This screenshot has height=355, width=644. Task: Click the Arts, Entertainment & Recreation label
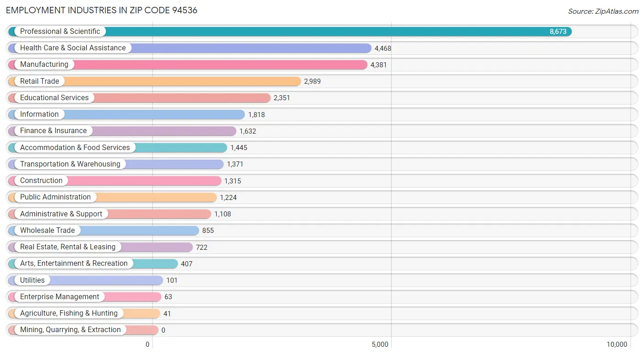pos(74,264)
